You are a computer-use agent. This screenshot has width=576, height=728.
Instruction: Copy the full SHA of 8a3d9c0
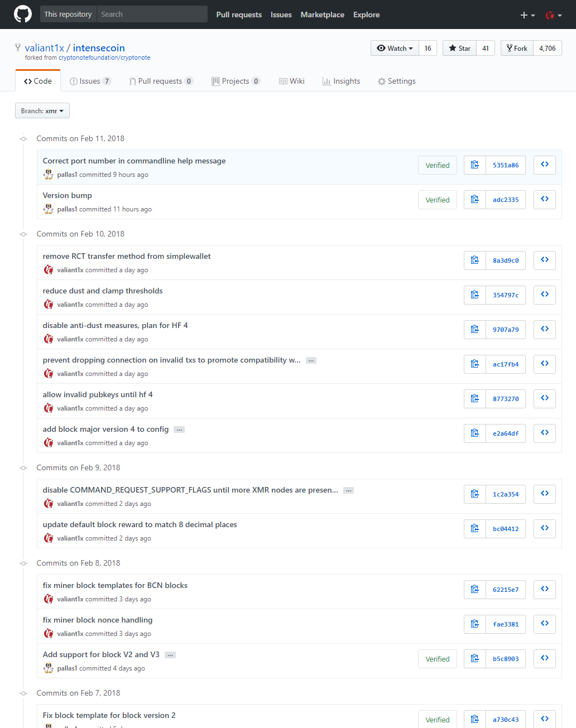[x=475, y=261]
